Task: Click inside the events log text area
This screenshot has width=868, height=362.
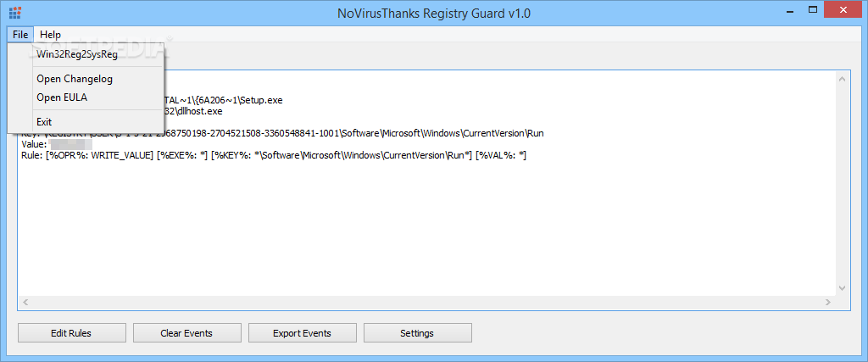Action: point(426,221)
